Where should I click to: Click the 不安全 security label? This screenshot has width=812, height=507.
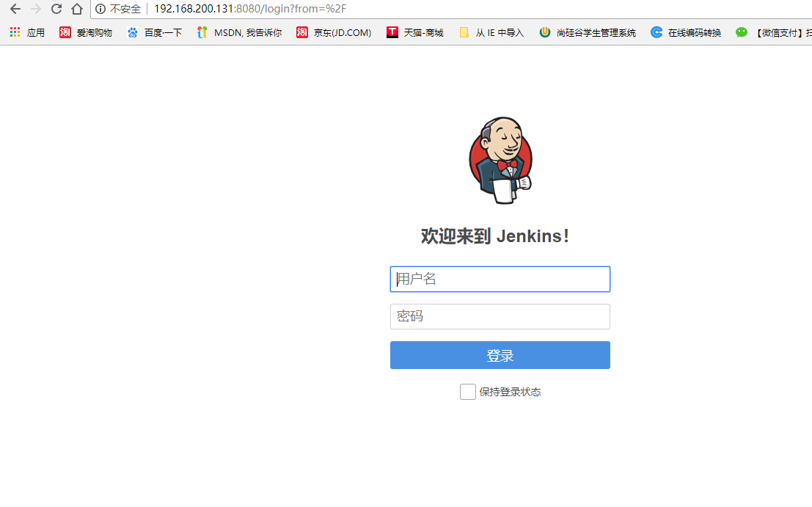(125, 9)
